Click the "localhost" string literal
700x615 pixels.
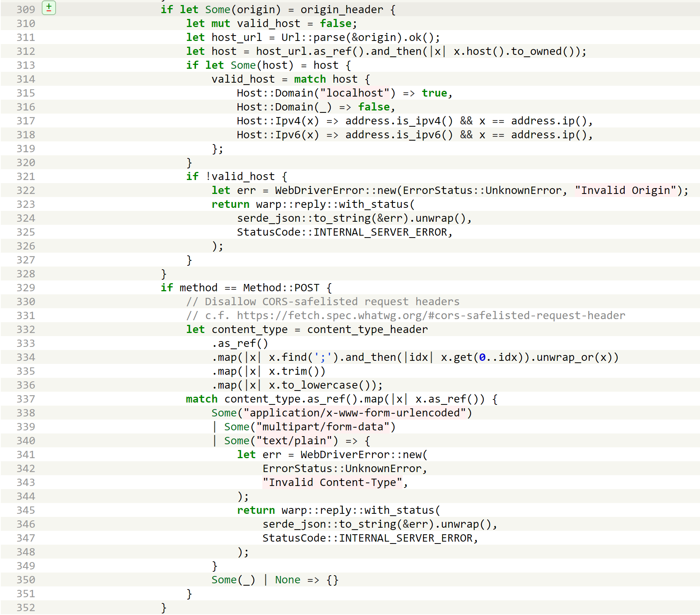(355, 93)
